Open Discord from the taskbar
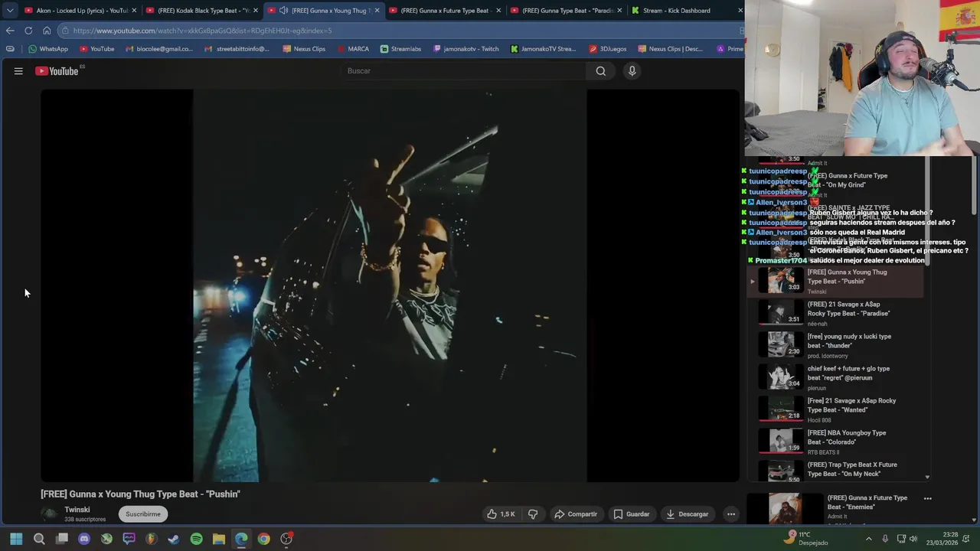The width and height of the screenshot is (980, 551). coord(84,539)
